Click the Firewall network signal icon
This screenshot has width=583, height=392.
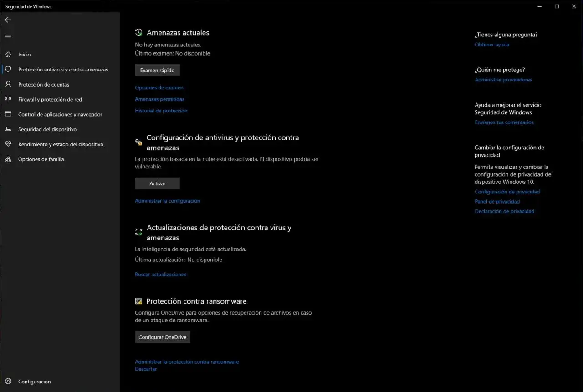click(8, 99)
